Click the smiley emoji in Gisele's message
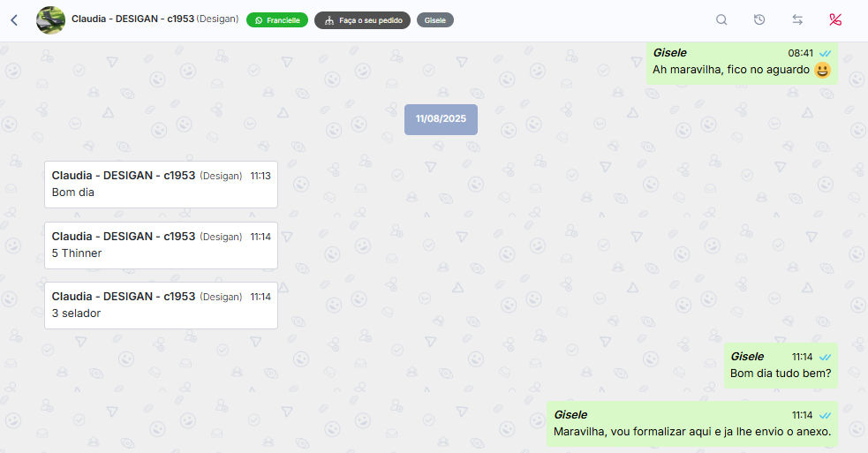The image size is (868, 453). point(823,71)
